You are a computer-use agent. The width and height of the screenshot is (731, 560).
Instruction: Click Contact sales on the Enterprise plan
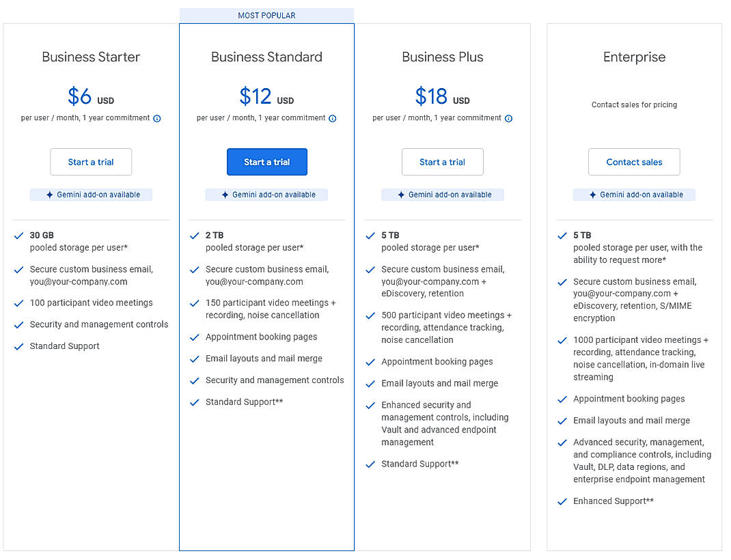[634, 162]
